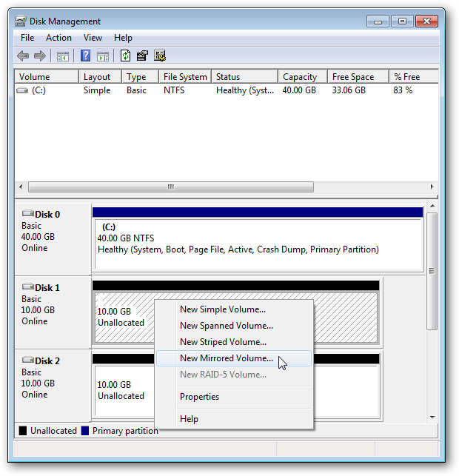This screenshot has height=476, width=459.
Task: Click the black Unallocated legend swatch
Action: tap(23, 431)
